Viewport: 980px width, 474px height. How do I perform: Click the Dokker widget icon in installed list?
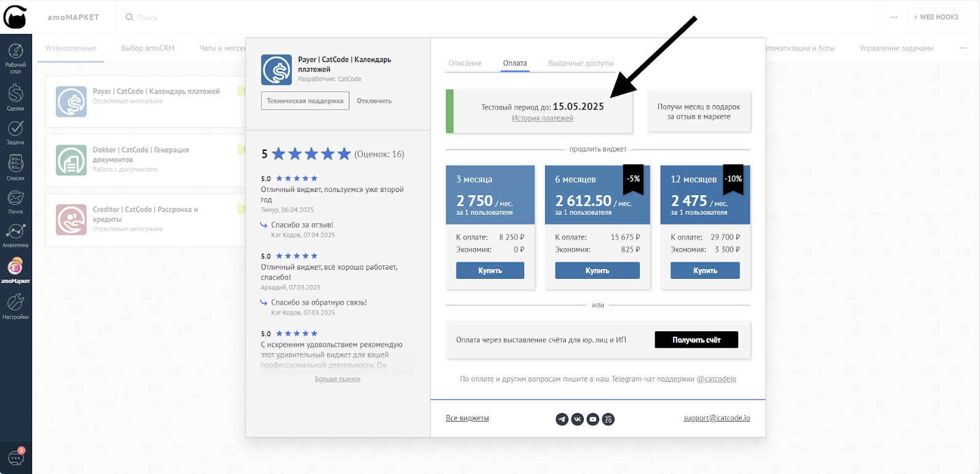71,160
